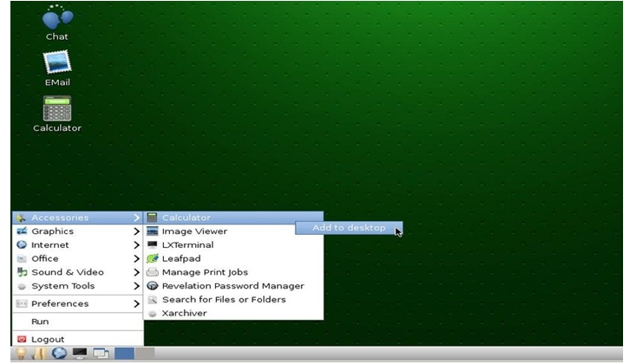Image resolution: width=630 pixels, height=364 pixels.
Task: Click the Search for Files or Folders icon
Action: pos(152,299)
